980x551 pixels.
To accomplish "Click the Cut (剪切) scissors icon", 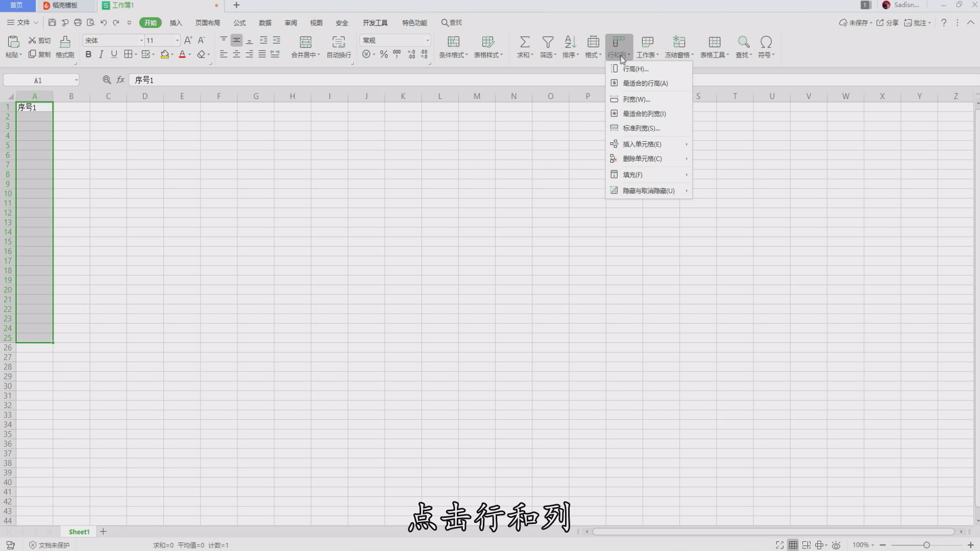I will pos(32,40).
